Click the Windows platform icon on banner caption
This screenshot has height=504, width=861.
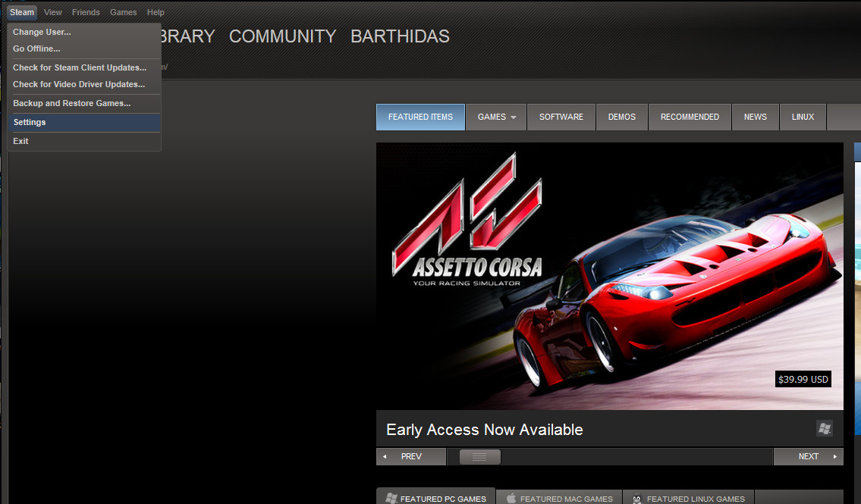[825, 428]
